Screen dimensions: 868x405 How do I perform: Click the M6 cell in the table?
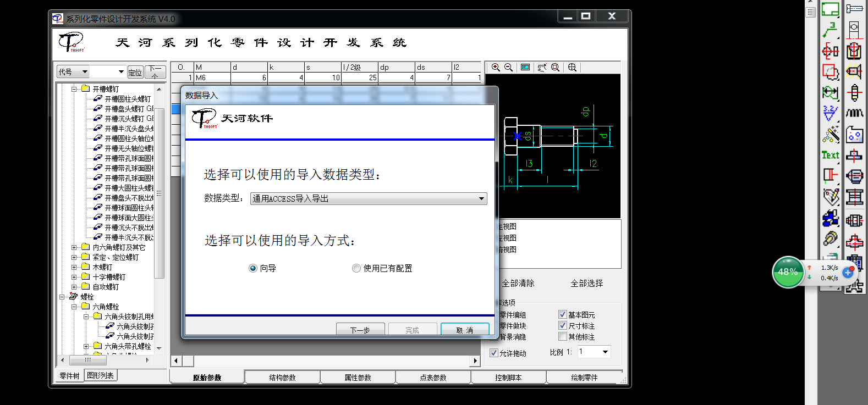[x=212, y=77]
